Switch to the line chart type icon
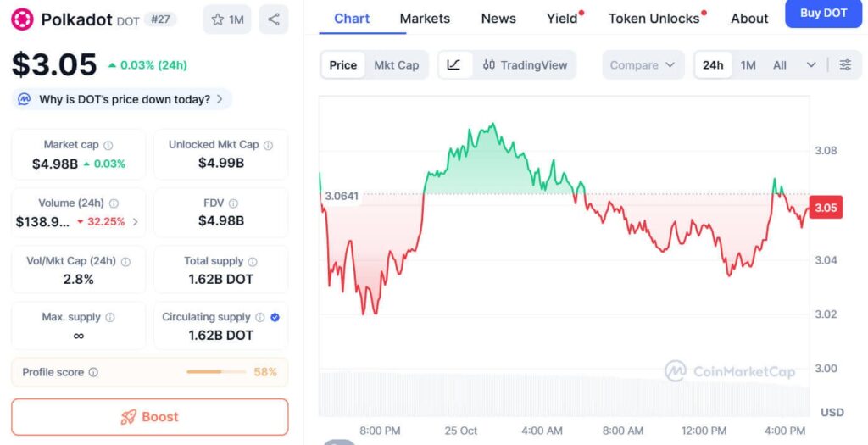The image size is (868, 445). 453,65
